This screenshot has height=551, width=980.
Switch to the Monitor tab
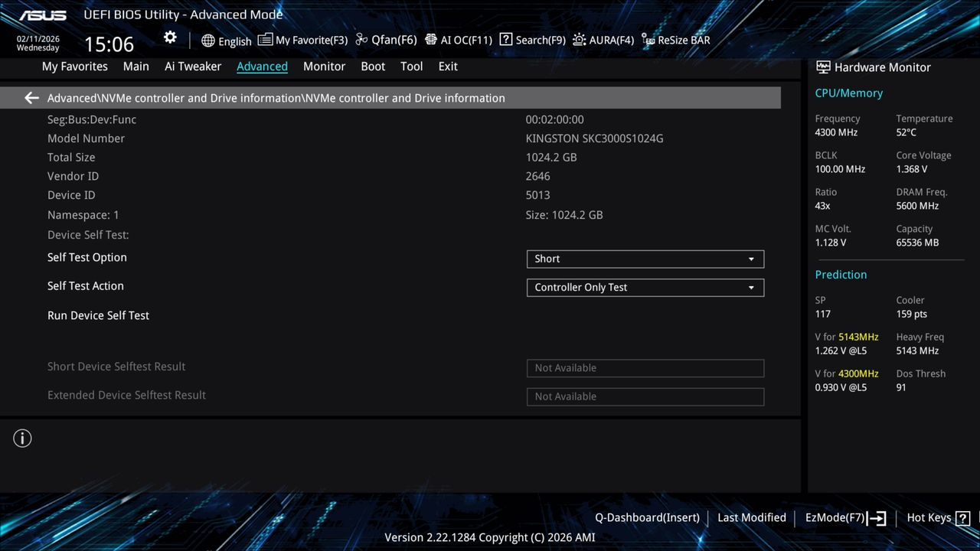(324, 67)
